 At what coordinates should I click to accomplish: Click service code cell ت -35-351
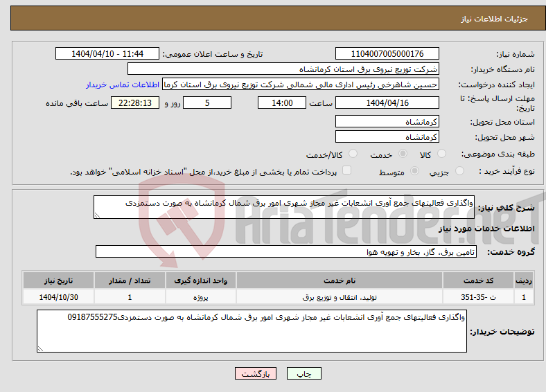(479, 297)
